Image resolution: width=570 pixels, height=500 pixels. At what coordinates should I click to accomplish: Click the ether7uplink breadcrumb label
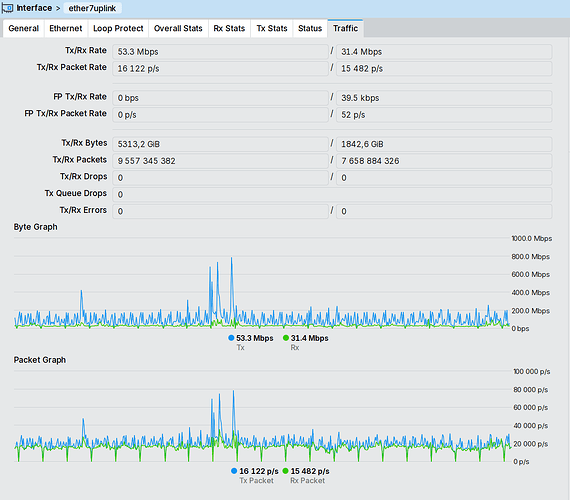[x=92, y=8]
